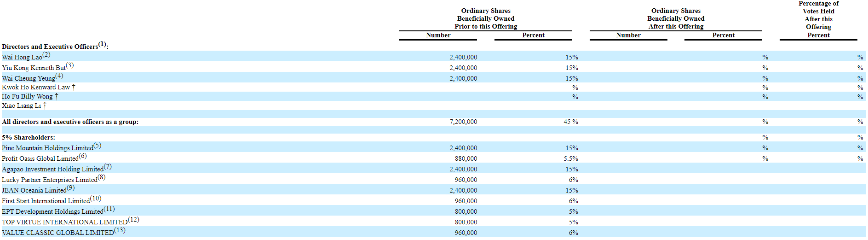Click the Wai Hong Lao row name
Screen dimensions: 868x240
click(x=22, y=58)
